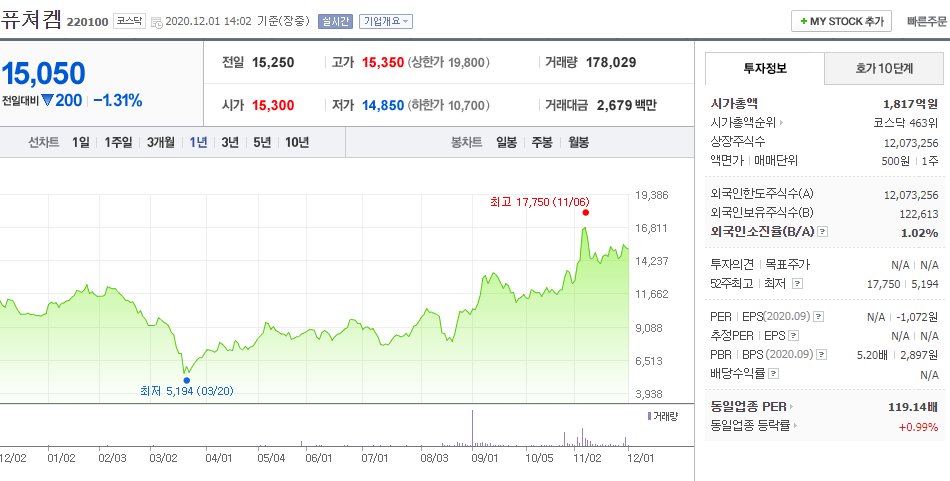Click the red 최고 marker dot on chart

[585, 213]
